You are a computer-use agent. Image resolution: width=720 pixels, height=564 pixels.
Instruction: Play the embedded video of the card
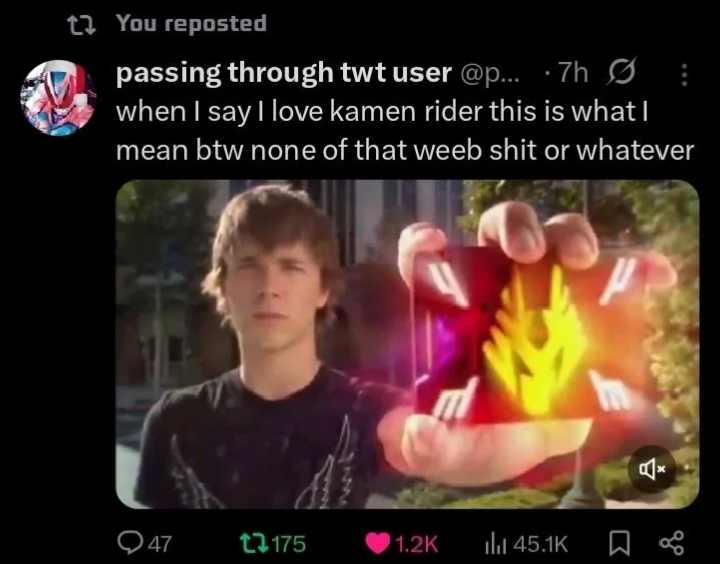click(407, 344)
